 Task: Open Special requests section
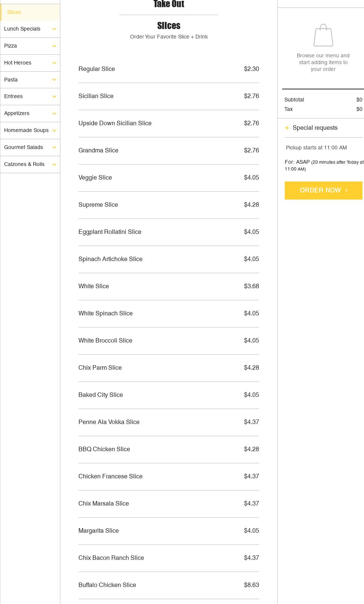[315, 128]
